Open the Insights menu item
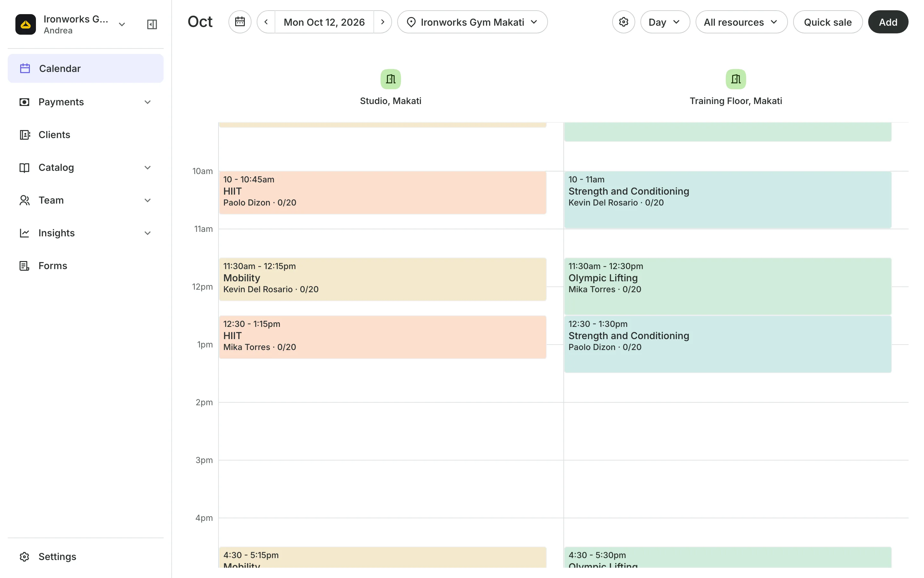Screen dimensions: 924x578 pyautogui.click(x=86, y=233)
